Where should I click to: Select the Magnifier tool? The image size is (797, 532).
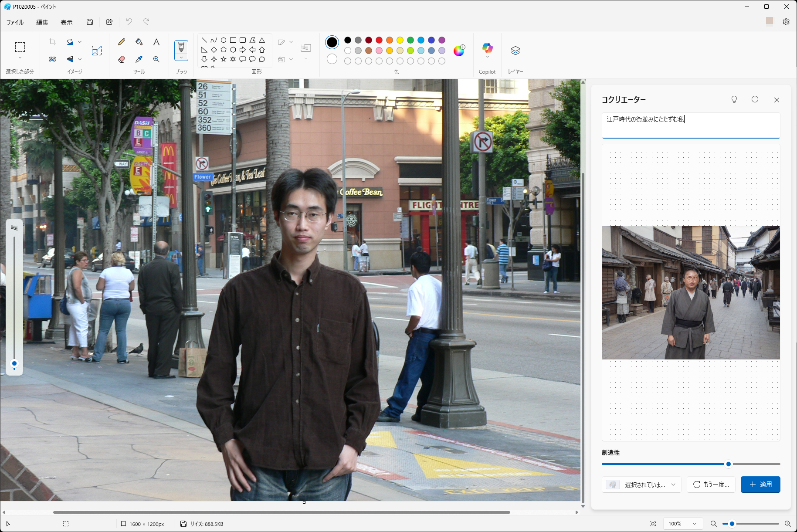click(156, 59)
